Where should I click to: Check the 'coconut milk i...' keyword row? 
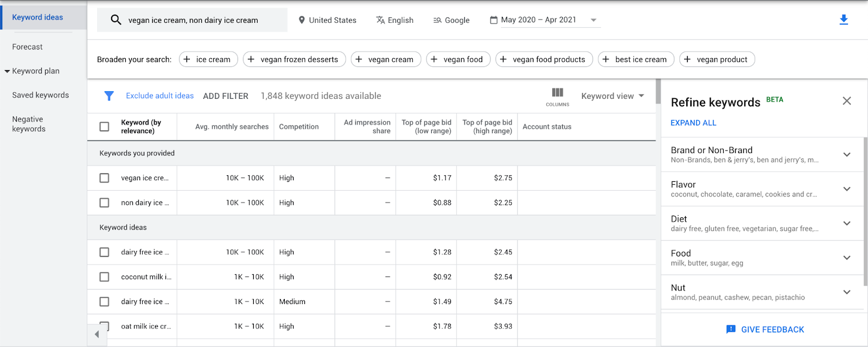coord(104,277)
